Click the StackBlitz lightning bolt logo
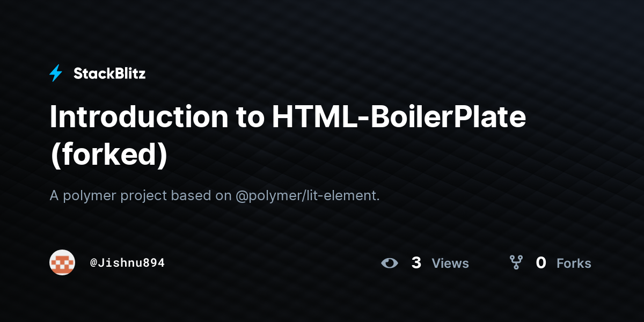The height and width of the screenshot is (322, 644). pos(56,74)
